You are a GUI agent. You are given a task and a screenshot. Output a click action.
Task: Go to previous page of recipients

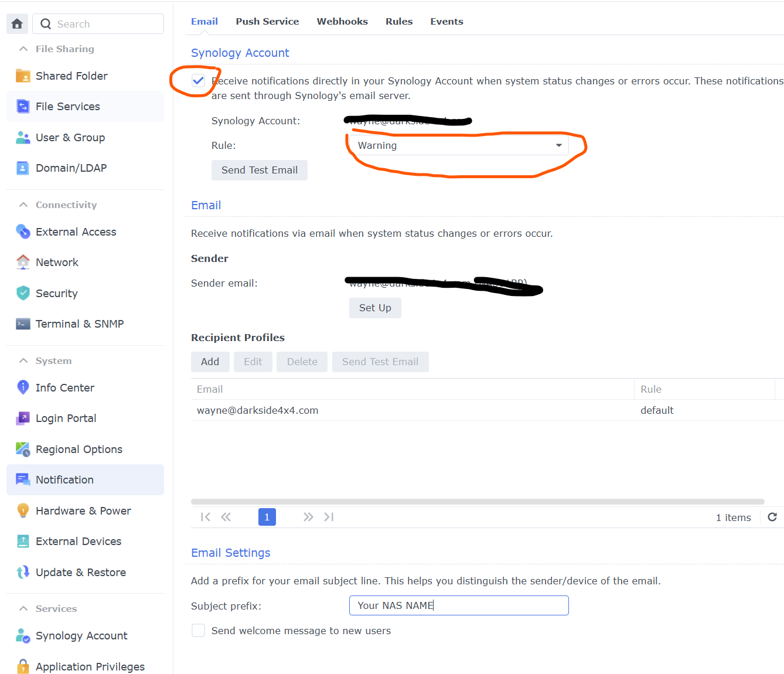(x=226, y=517)
